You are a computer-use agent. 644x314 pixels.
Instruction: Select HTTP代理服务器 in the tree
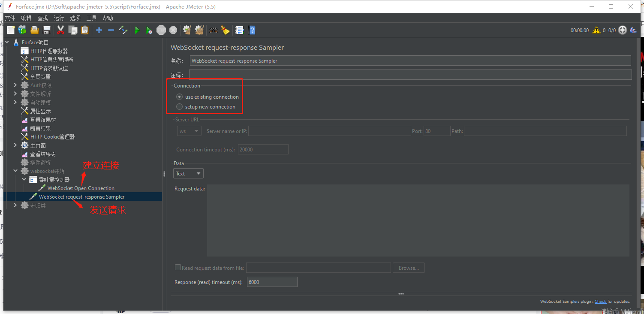49,51
